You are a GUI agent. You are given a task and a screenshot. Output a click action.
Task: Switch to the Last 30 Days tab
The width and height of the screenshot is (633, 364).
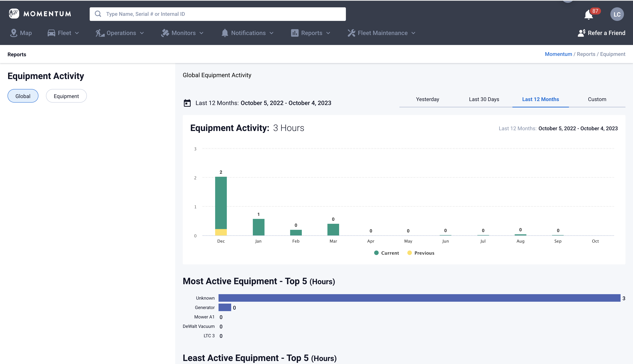tap(484, 99)
